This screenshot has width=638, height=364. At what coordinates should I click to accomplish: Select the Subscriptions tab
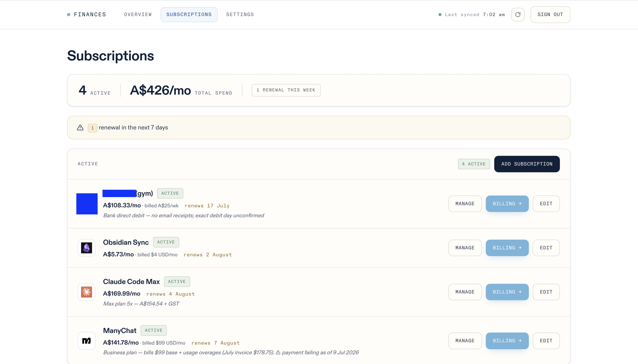189,15
